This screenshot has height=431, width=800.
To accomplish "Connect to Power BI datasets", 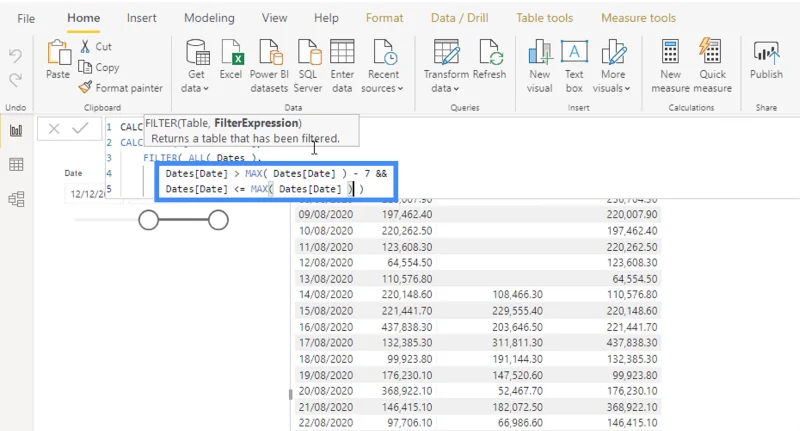I will pyautogui.click(x=269, y=66).
